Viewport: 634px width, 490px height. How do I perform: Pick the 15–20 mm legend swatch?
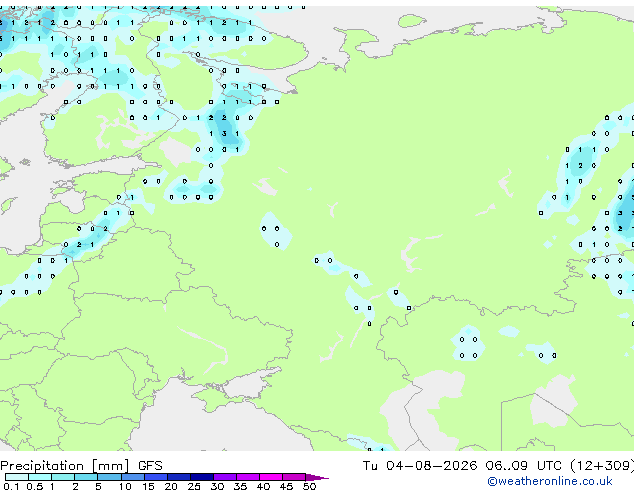click(x=155, y=477)
